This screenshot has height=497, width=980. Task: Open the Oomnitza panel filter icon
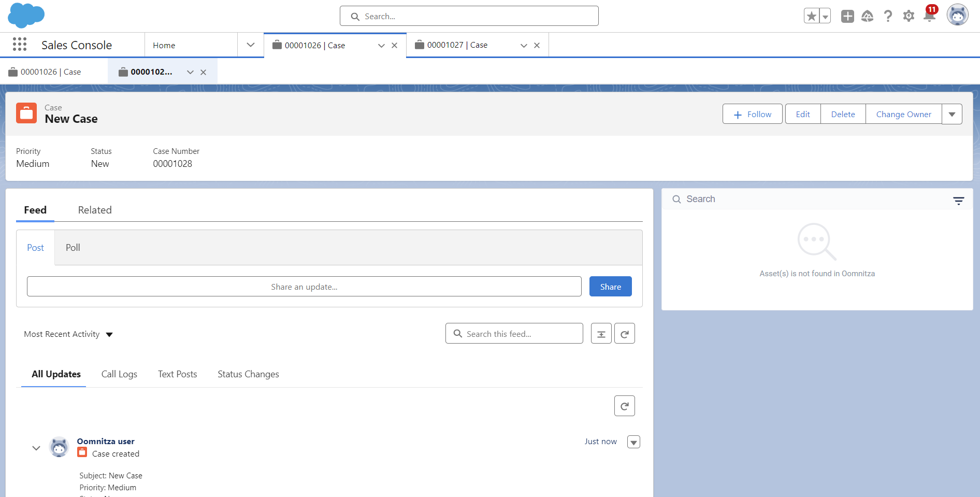pos(958,200)
